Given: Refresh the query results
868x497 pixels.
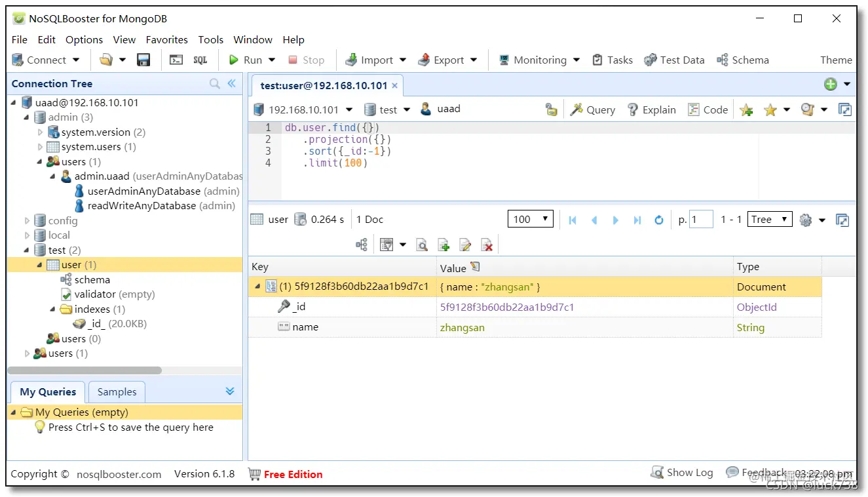Looking at the screenshot, I should 659,220.
